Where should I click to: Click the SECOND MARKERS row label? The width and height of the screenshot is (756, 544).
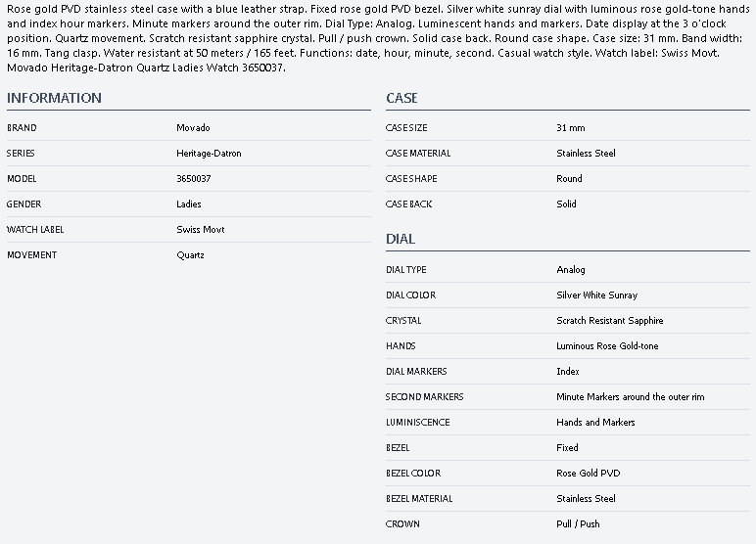pyautogui.click(x=424, y=397)
